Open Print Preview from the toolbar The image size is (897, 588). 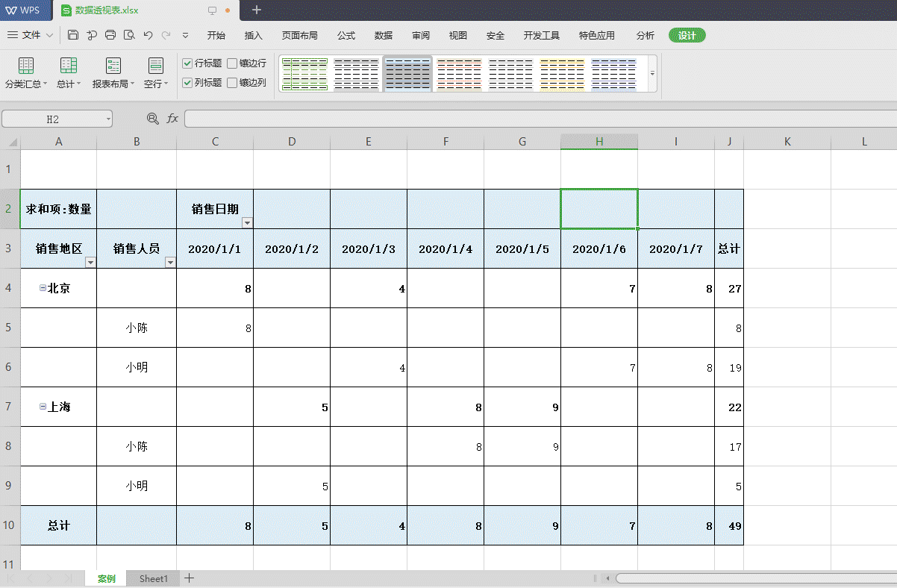pos(129,35)
